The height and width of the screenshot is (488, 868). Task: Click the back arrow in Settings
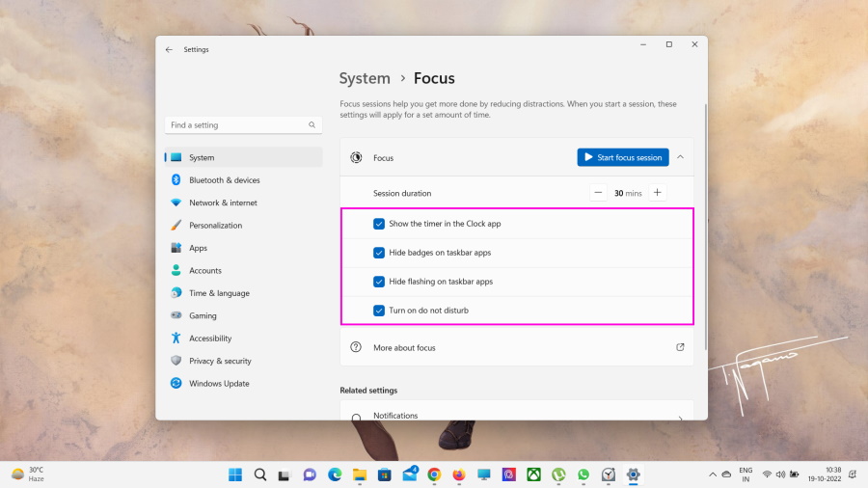pyautogui.click(x=169, y=49)
